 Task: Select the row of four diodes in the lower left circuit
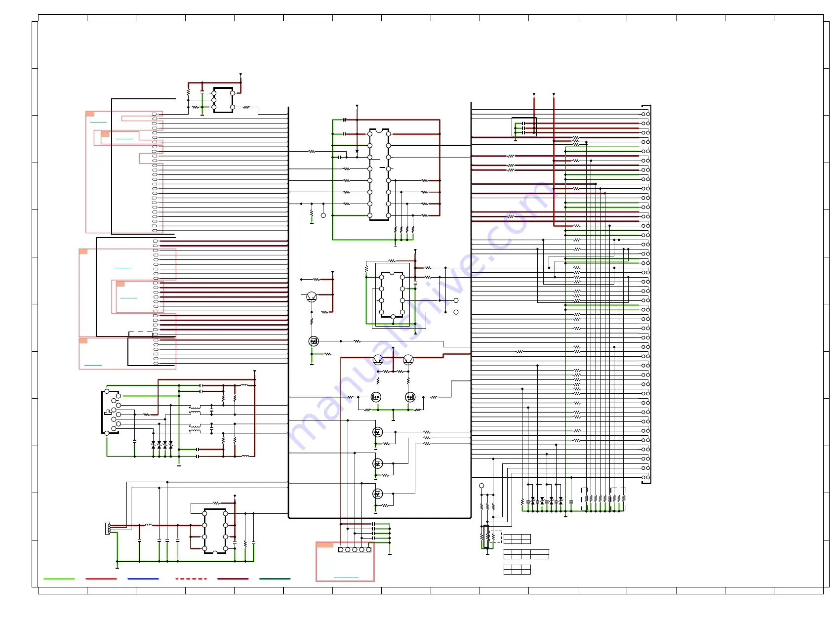click(x=162, y=445)
